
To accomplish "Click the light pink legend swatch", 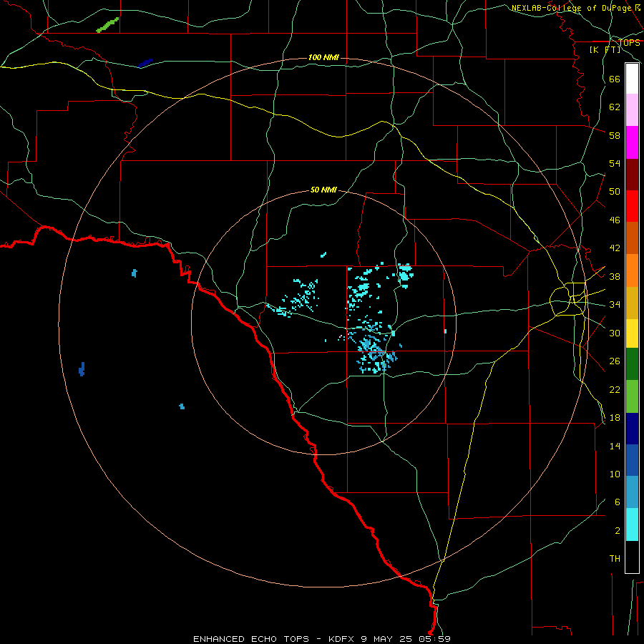I will (632, 110).
